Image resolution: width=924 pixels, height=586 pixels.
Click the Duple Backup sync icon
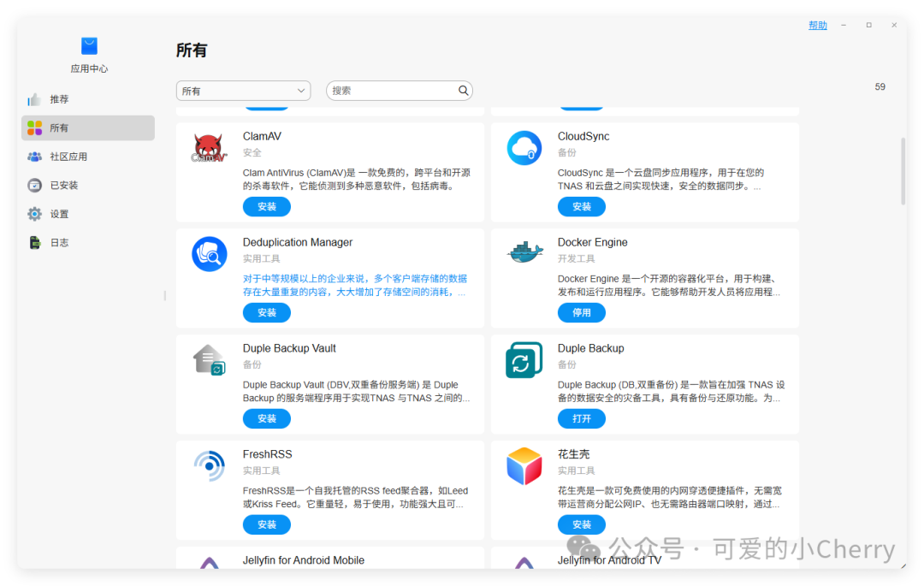pyautogui.click(x=524, y=360)
